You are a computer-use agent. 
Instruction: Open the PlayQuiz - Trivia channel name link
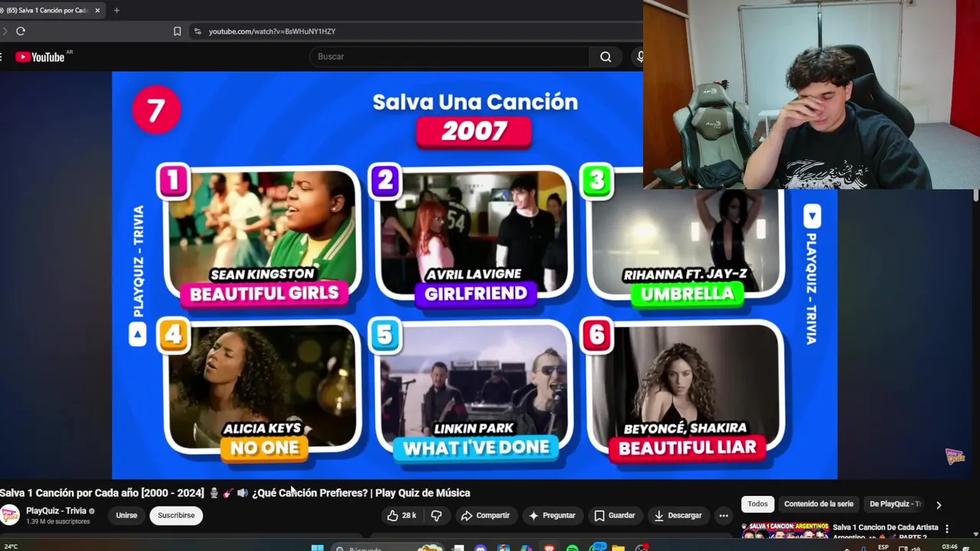coord(56,510)
